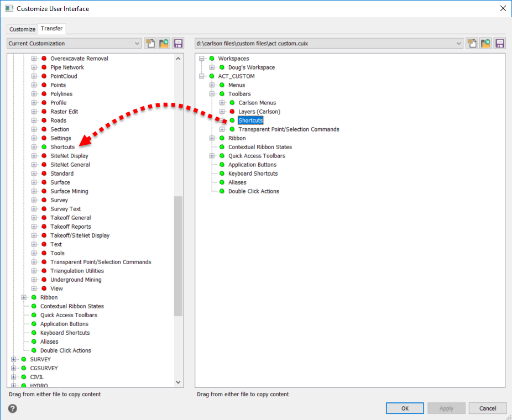Click the grayed Apply button
Screen dimensions: 512x420
point(446,408)
